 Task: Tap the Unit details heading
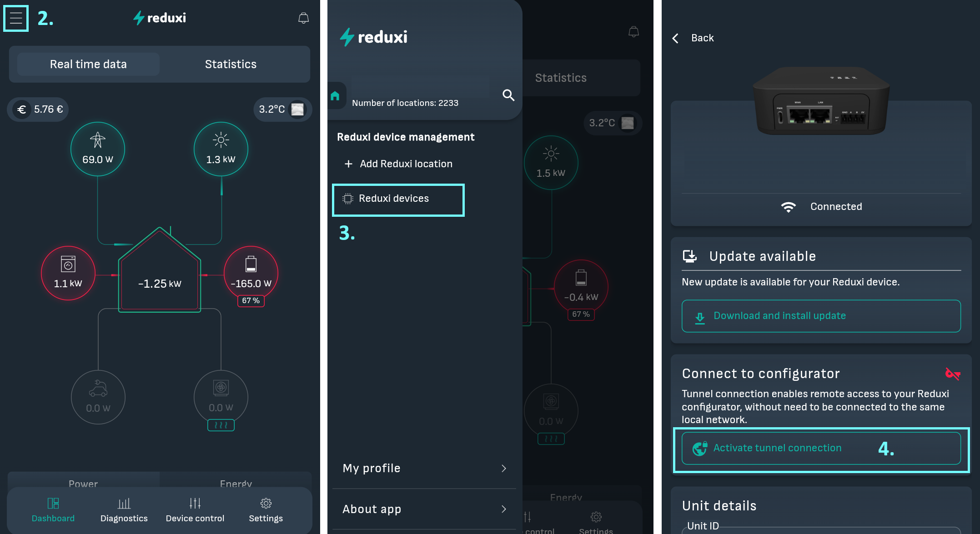pyautogui.click(x=719, y=506)
